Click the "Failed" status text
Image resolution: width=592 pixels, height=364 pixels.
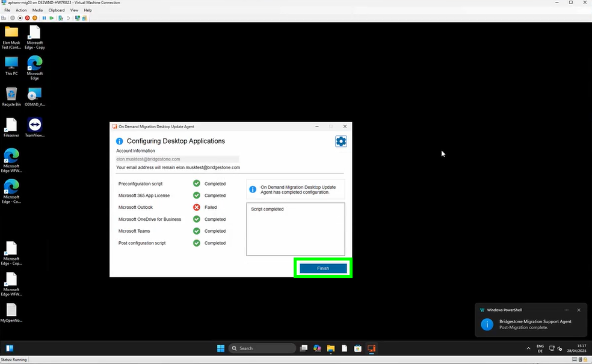coord(211,208)
